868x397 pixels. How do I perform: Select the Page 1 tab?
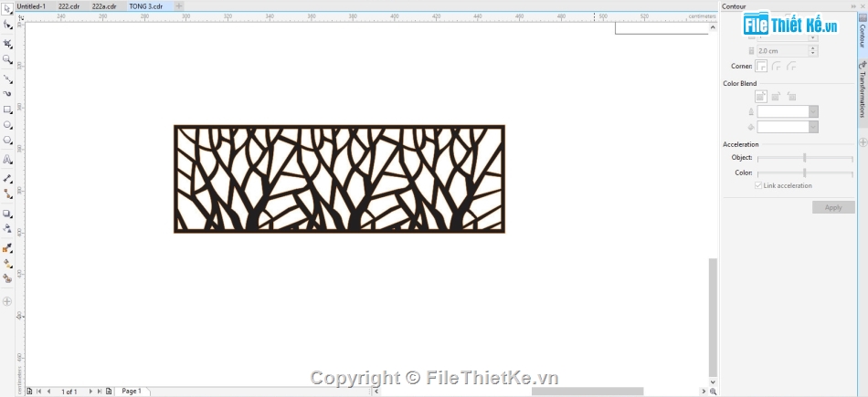tap(132, 391)
